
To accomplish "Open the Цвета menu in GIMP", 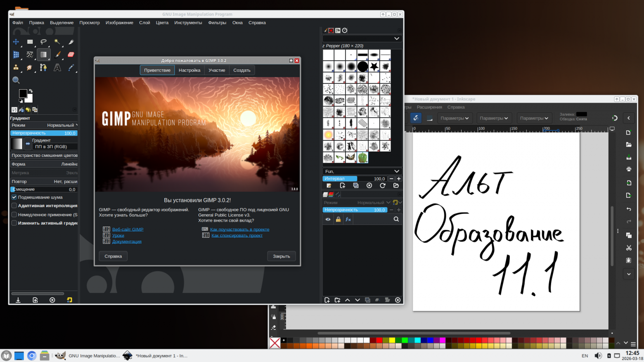I will point(162,23).
